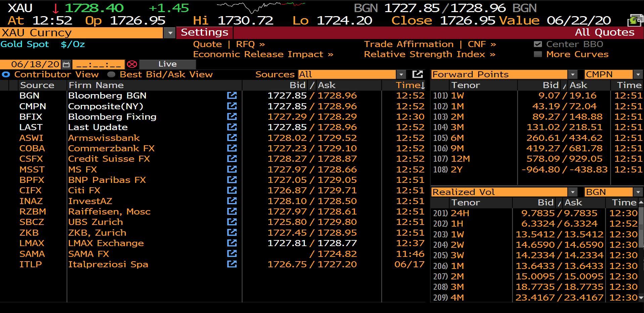This screenshot has height=313, width=644.
Task: Open detail icon for BNP Paribas FX row
Action: (232, 180)
